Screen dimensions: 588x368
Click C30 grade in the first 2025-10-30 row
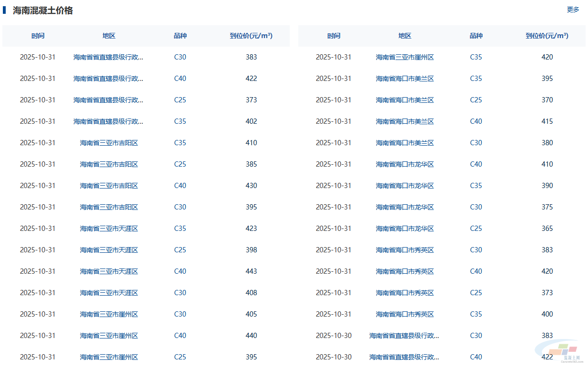tap(476, 336)
